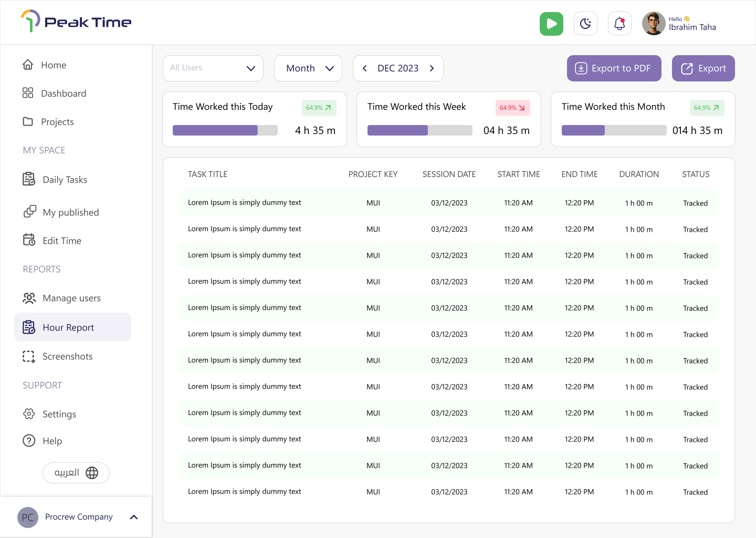This screenshot has height=538, width=756.
Task: Click the Export to PDF button
Action: (x=614, y=68)
